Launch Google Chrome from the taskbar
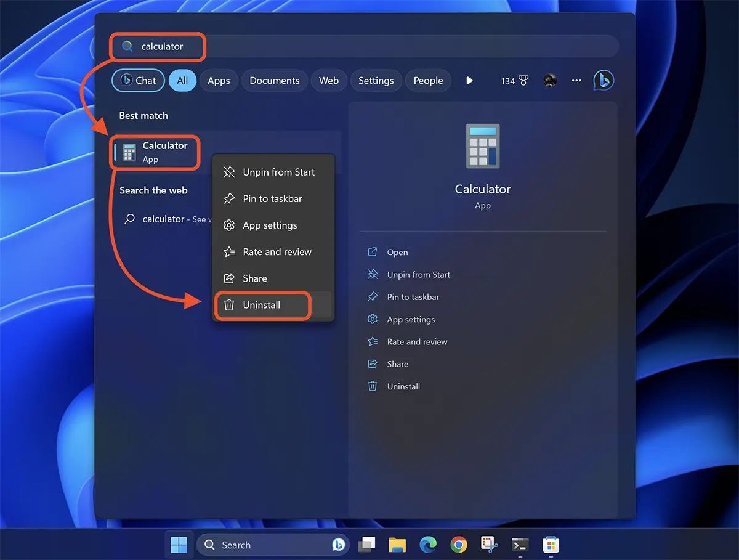739x560 pixels. pos(458,545)
